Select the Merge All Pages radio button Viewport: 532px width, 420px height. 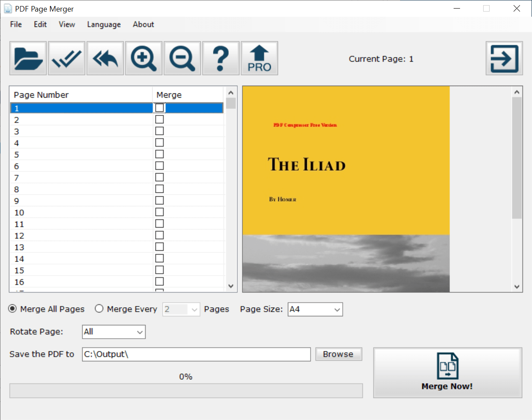13,309
